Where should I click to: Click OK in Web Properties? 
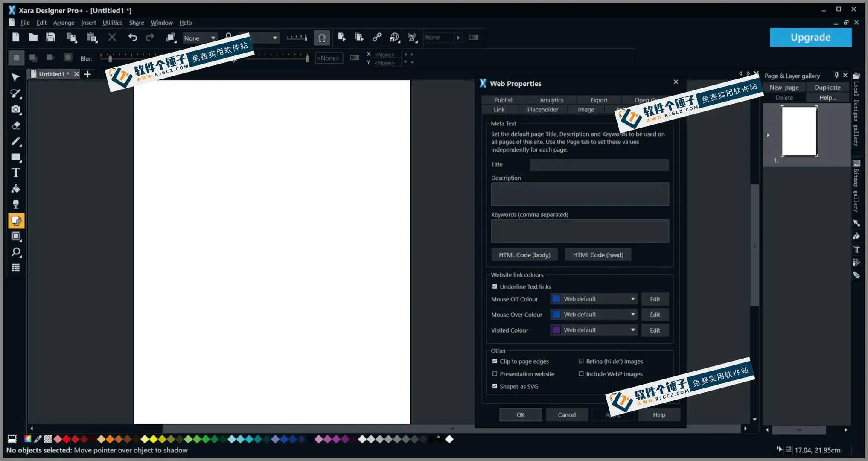point(521,414)
